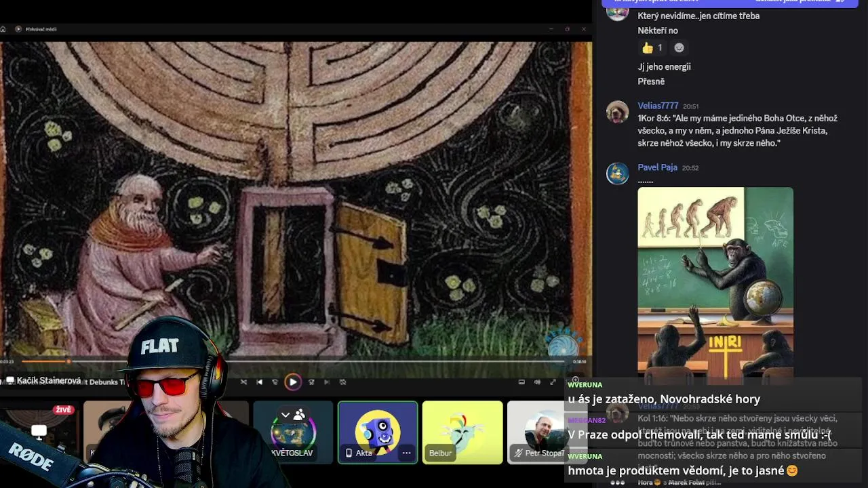The image size is (868, 488).
Task: Toggle shuffle in the media player controls
Action: (x=243, y=382)
